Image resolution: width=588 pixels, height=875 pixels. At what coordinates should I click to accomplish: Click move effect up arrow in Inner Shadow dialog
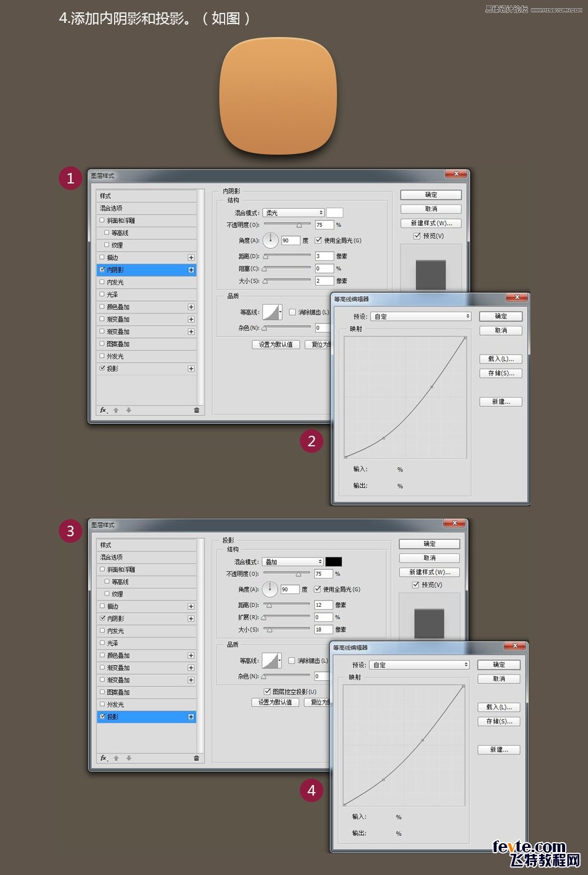[116, 410]
